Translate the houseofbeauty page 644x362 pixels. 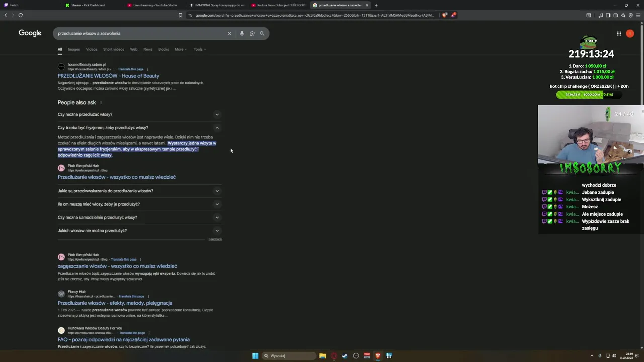click(131, 69)
